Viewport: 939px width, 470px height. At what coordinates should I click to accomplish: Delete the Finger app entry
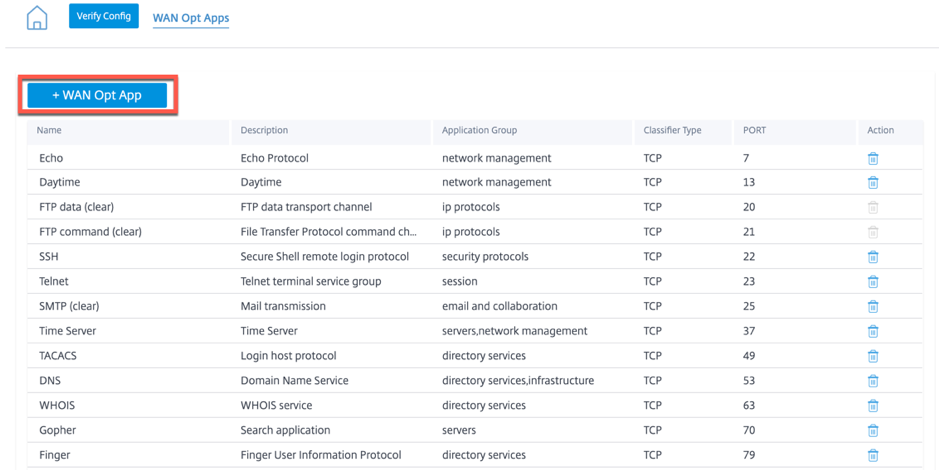pos(873,456)
